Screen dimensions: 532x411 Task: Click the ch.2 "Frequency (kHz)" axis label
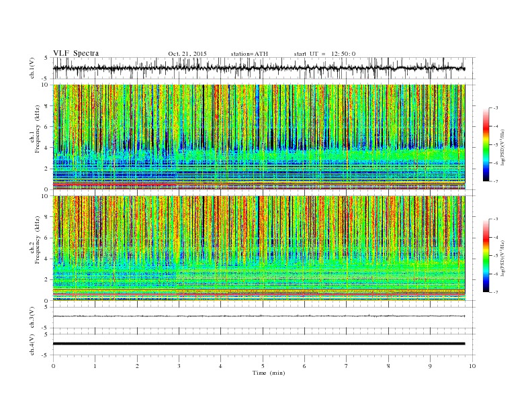(37, 240)
